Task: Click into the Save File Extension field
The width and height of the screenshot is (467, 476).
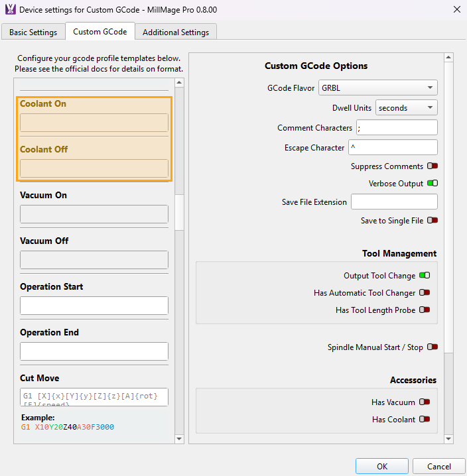Action: pyautogui.click(x=394, y=202)
